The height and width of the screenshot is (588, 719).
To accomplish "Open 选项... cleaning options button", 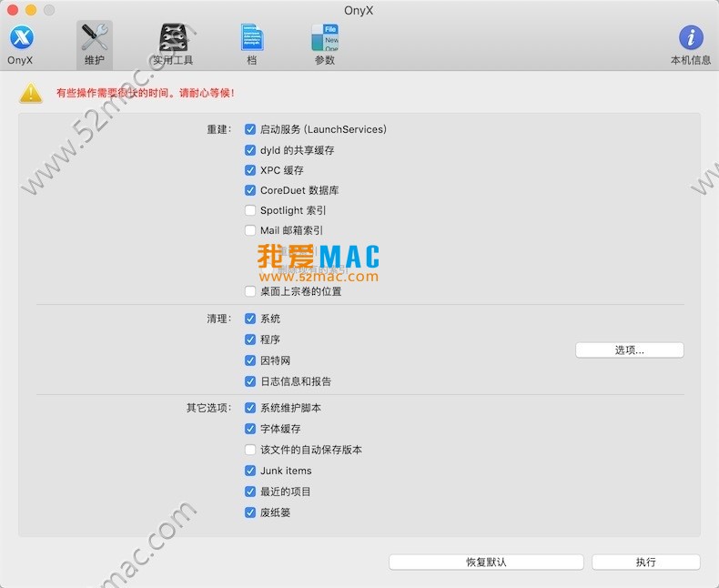I will click(630, 350).
